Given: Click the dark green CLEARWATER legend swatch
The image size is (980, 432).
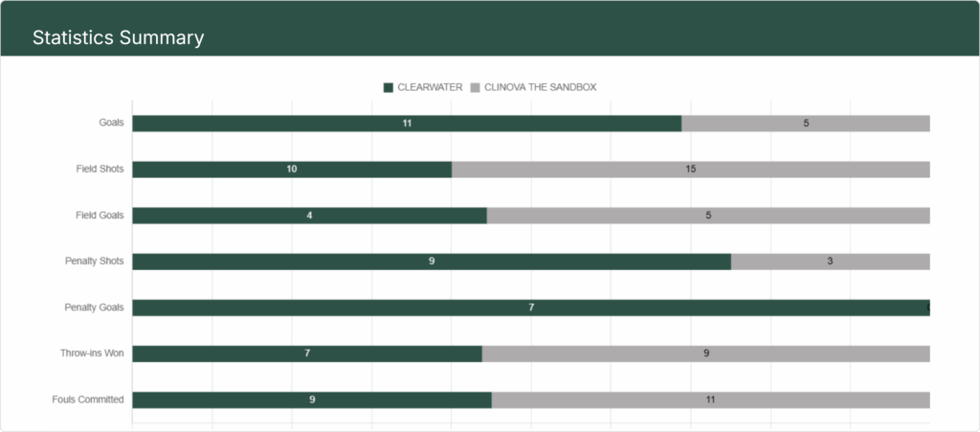Looking at the screenshot, I should pos(389,87).
